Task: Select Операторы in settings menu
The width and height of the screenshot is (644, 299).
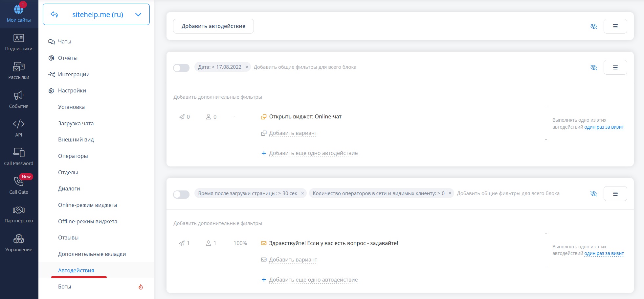Action: tap(73, 156)
